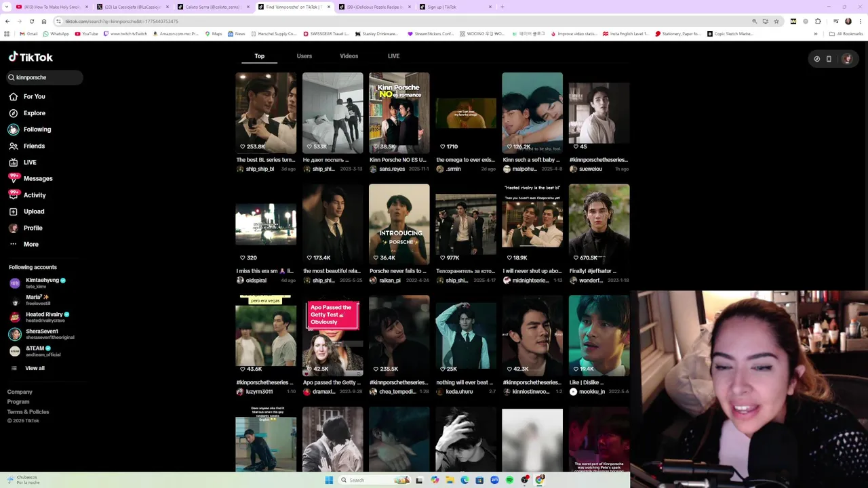This screenshot has width=868, height=488.
Task: Open the All Bookmarks folder
Action: coord(846,33)
